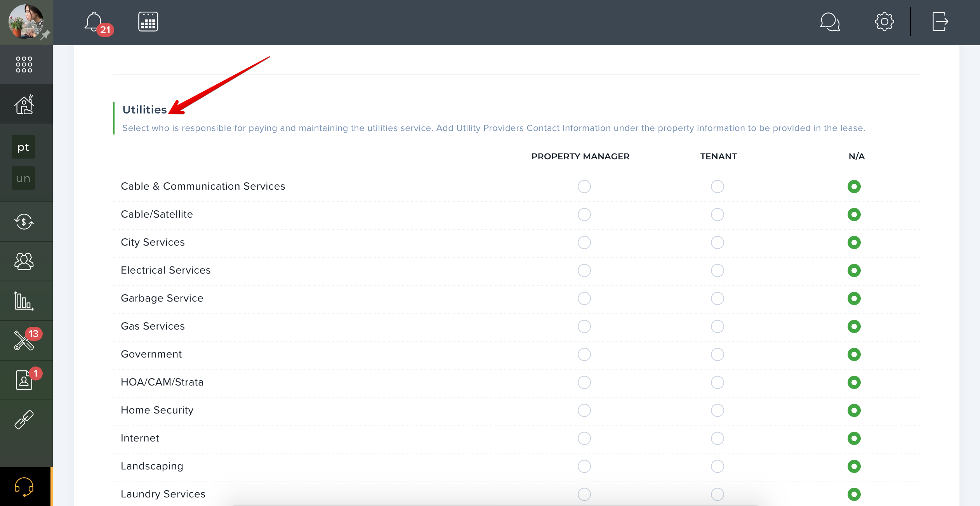Set Gas Services to Tenant
This screenshot has height=506, width=980.
point(717,326)
